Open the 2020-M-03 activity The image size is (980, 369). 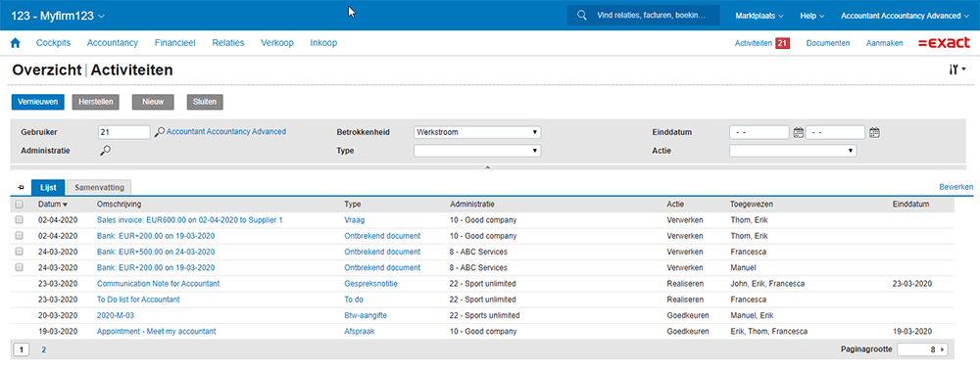pyautogui.click(x=116, y=315)
